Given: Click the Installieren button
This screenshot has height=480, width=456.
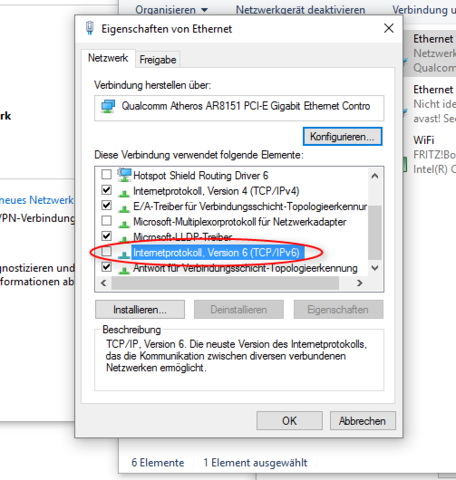Looking at the screenshot, I should point(140,310).
